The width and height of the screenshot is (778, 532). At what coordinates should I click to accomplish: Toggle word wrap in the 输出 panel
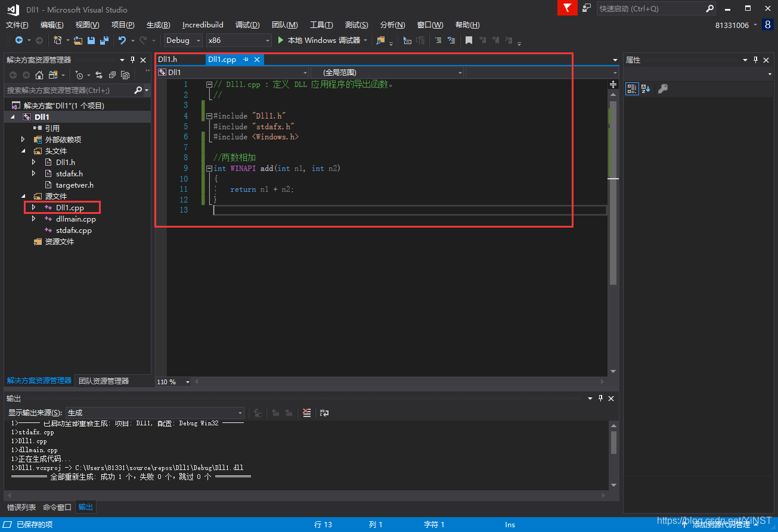click(x=324, y=412)
